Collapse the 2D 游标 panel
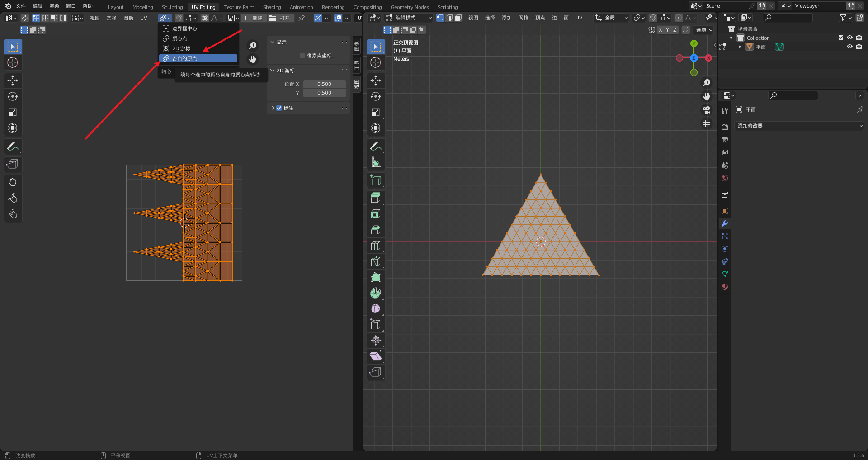The image size is (868, 460). pyautogui.click(x=273, y=71)
